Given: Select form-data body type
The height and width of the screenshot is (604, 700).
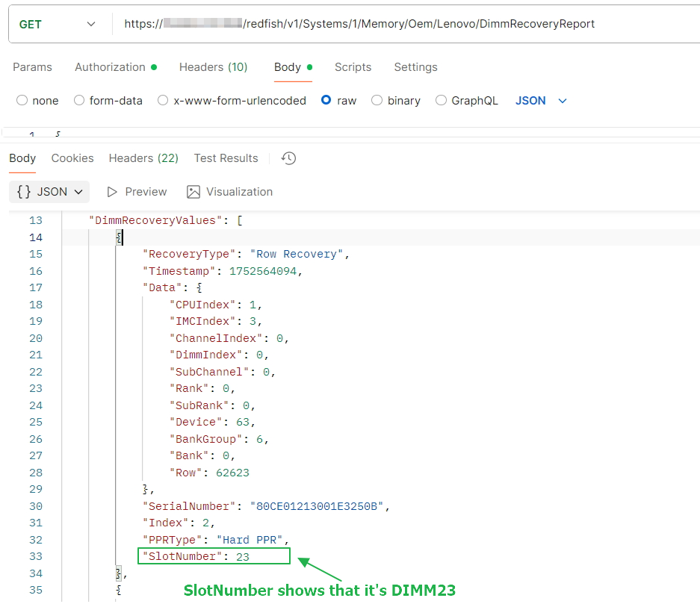Looking at the screenshot, I should click(79, 101).
